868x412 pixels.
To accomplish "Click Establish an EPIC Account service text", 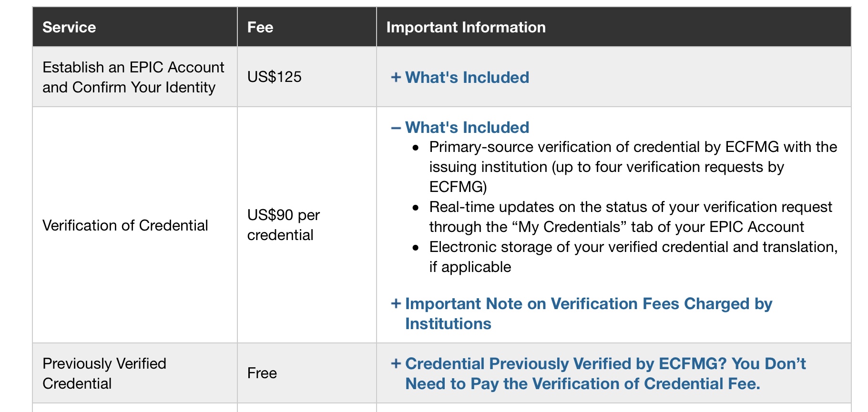I will (133, 77).
